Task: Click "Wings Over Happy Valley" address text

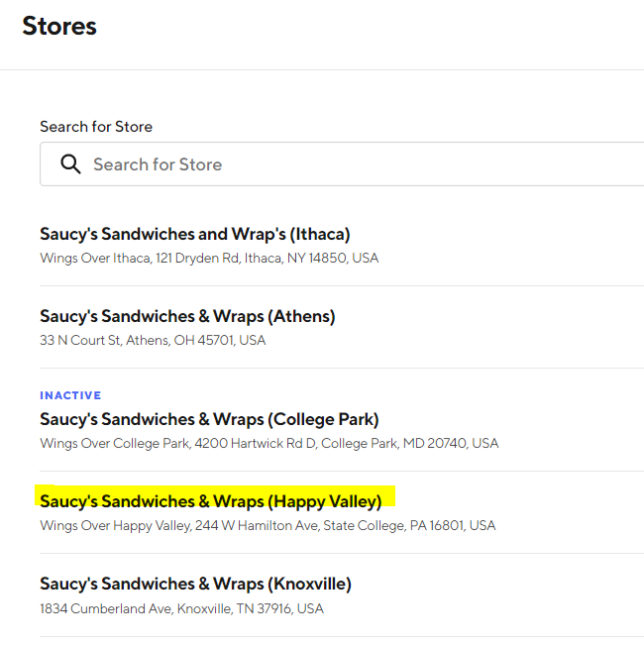Action: point(115,526)
